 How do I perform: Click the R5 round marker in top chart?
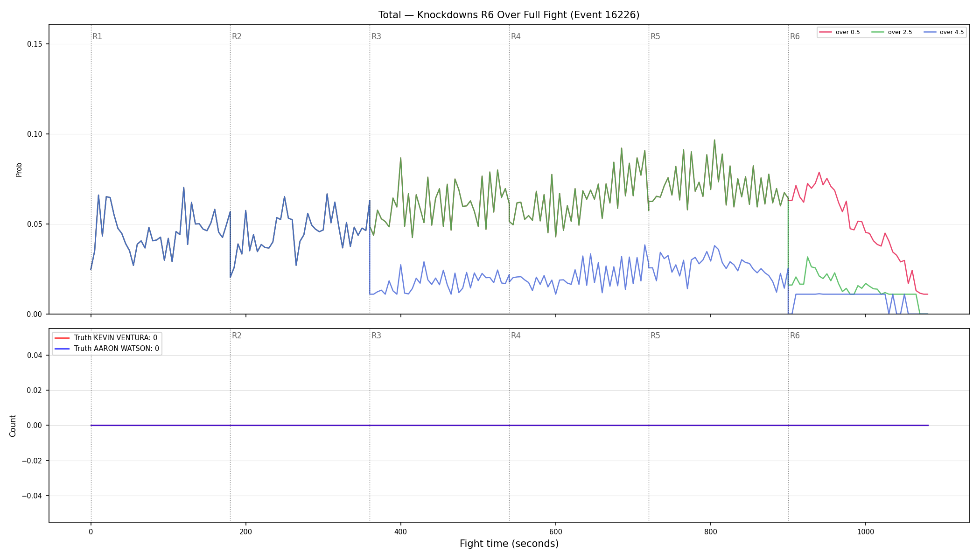click(x=655, y=36)
